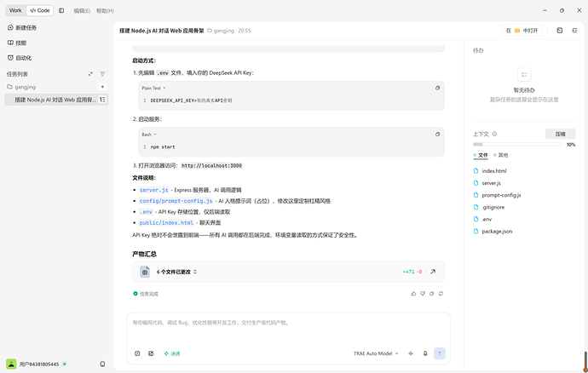Open prompt-config.js in context files
The image size is (588, 373).
point(498,195)
